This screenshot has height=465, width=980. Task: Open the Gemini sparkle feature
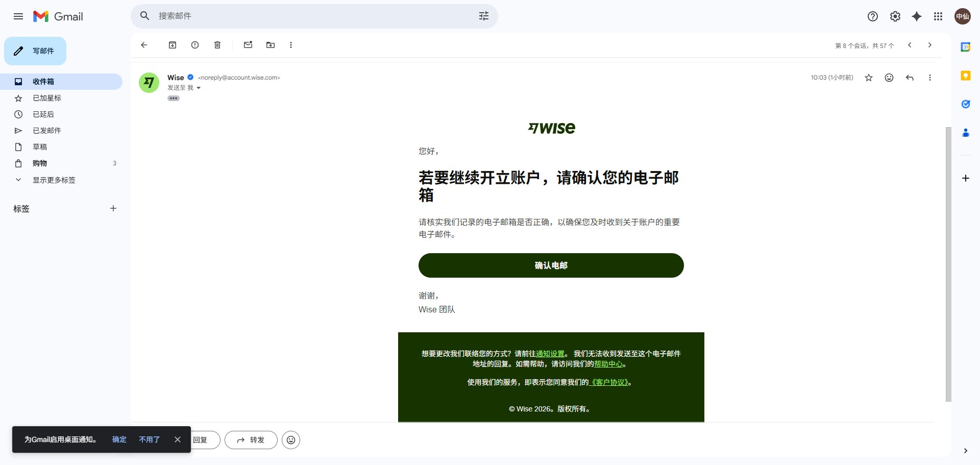pos(917,16)
